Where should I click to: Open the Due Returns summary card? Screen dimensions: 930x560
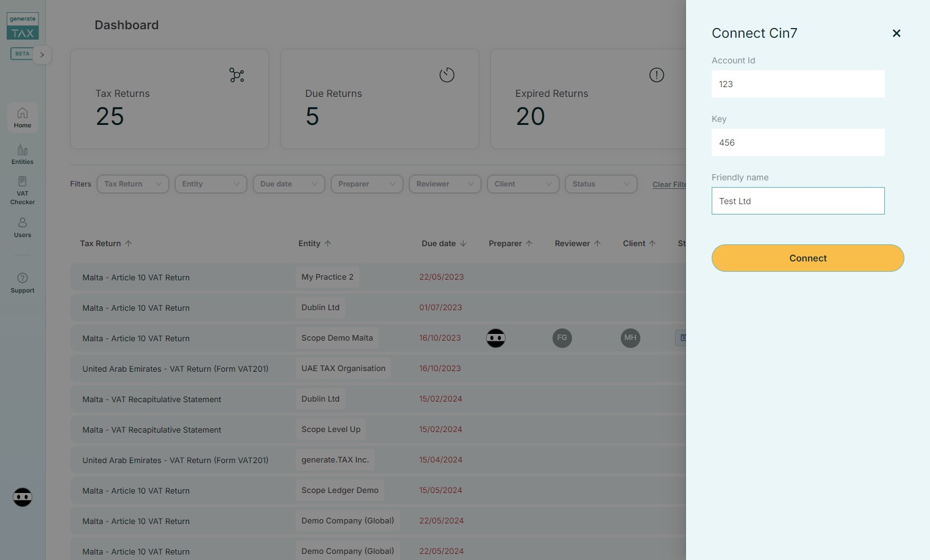tap(379, 99)
